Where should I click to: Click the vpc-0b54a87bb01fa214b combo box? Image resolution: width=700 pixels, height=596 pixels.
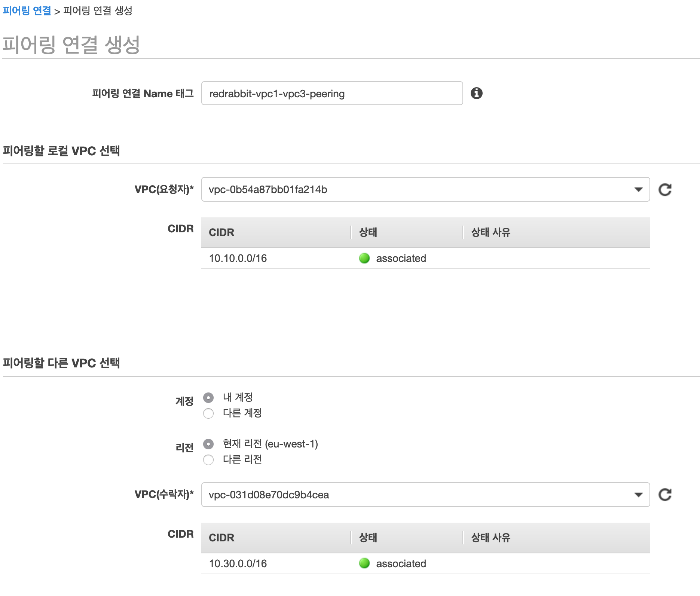[425, 189]
